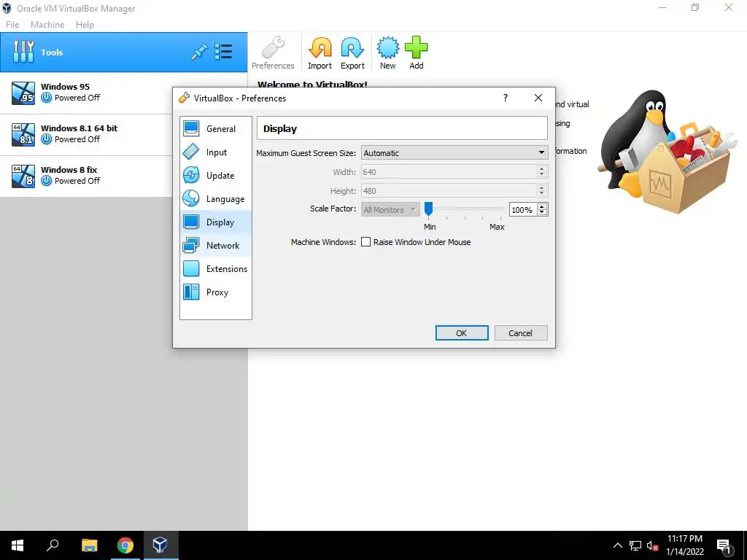This screenshot has width=747, height=560.
Task: Open the File menu
Action: (x=12, y=24)
